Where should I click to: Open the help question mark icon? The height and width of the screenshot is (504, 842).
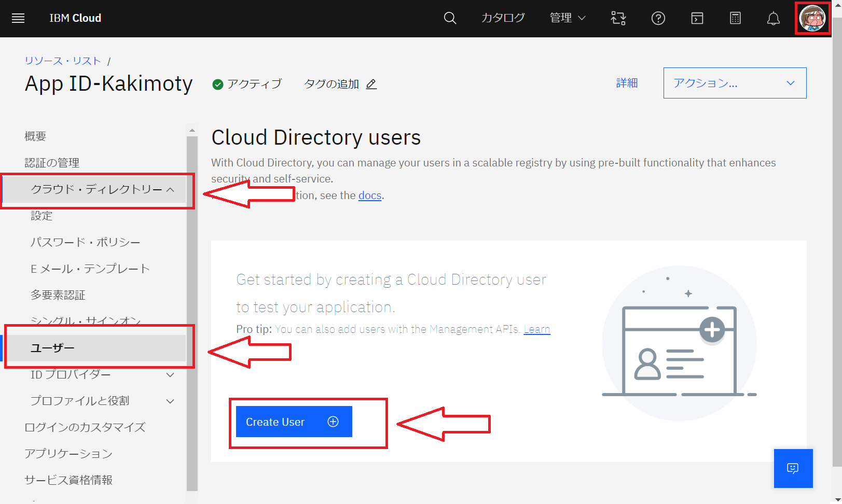(x=658, y=18)
